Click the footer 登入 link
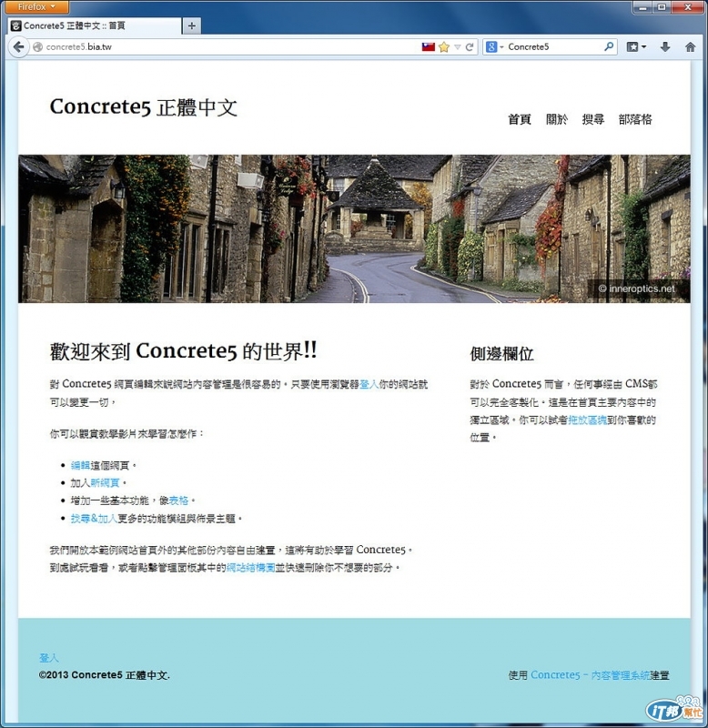Image resolution: width=708 pixels, height=728 pixels. tap(49, 658)
